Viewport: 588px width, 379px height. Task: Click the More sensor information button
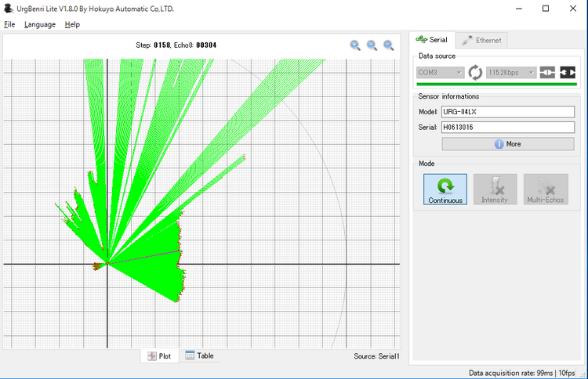507,144
